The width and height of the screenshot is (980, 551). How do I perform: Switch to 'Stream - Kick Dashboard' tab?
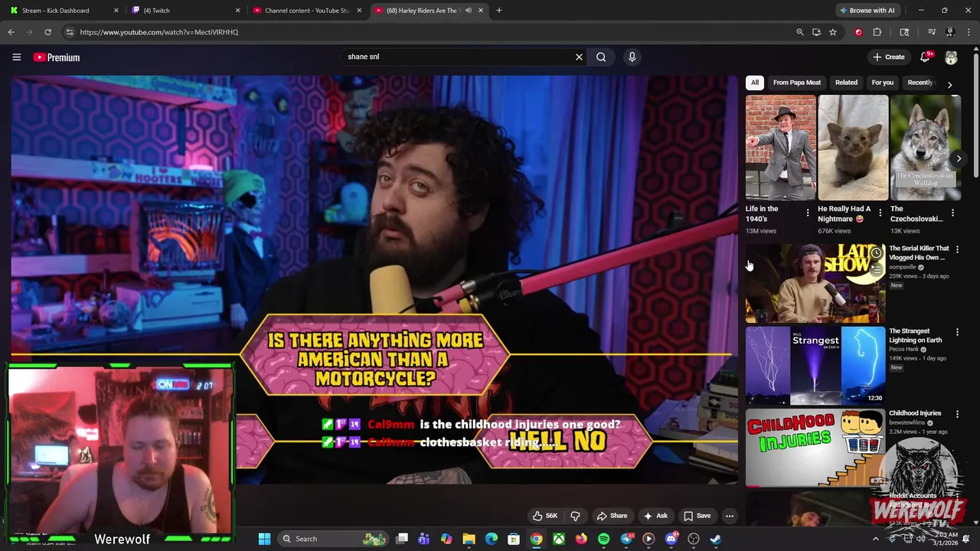pyautogui.click(x=64, y=11)
